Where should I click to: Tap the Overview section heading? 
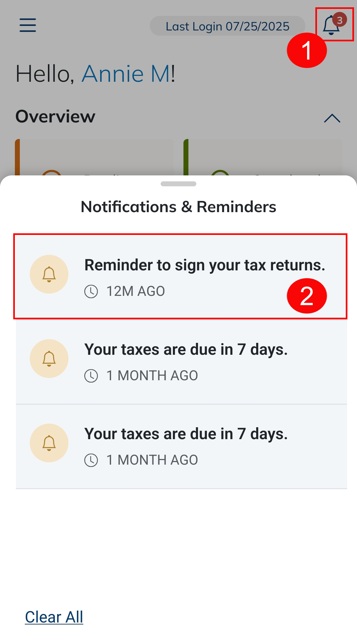(x=56, y=116)
